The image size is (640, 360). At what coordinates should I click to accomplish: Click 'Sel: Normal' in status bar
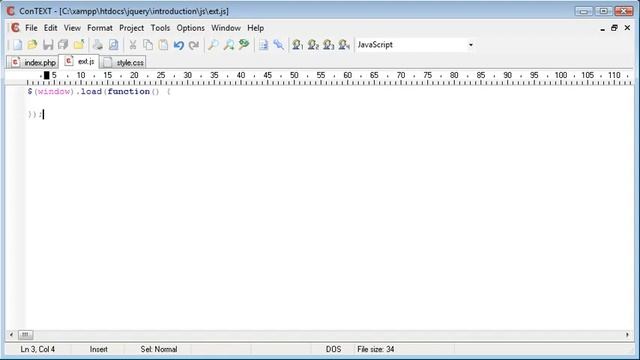click(159, 349)
